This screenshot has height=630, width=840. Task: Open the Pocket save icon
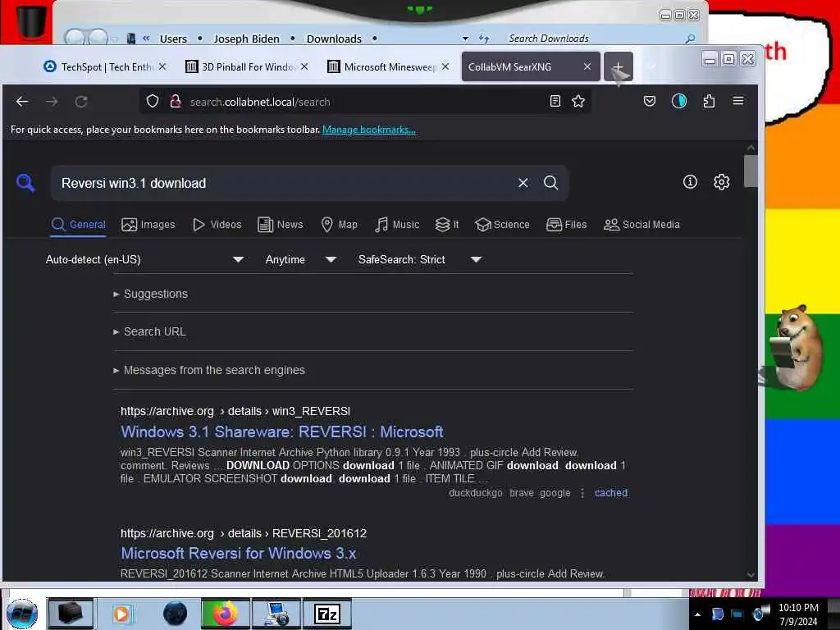(x=650, y=101)
